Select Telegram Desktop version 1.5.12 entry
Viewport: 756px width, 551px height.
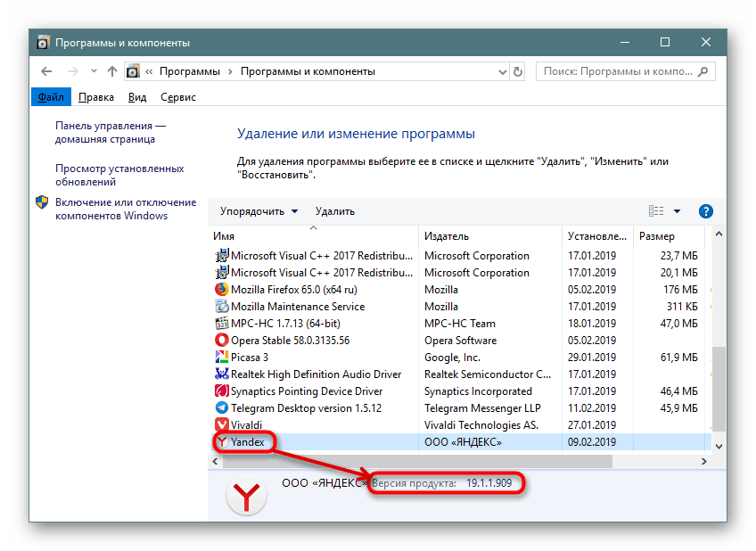click(x=306, y=408)
